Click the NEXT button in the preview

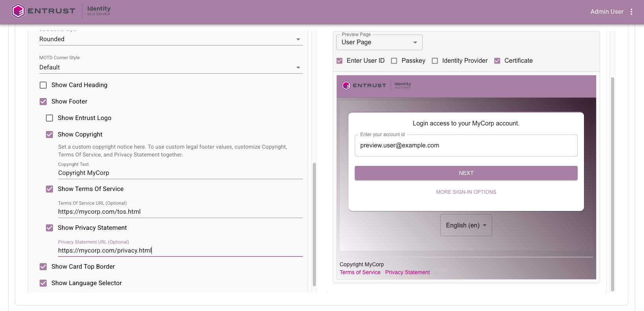pyautogui.click(x=466, y=173)
